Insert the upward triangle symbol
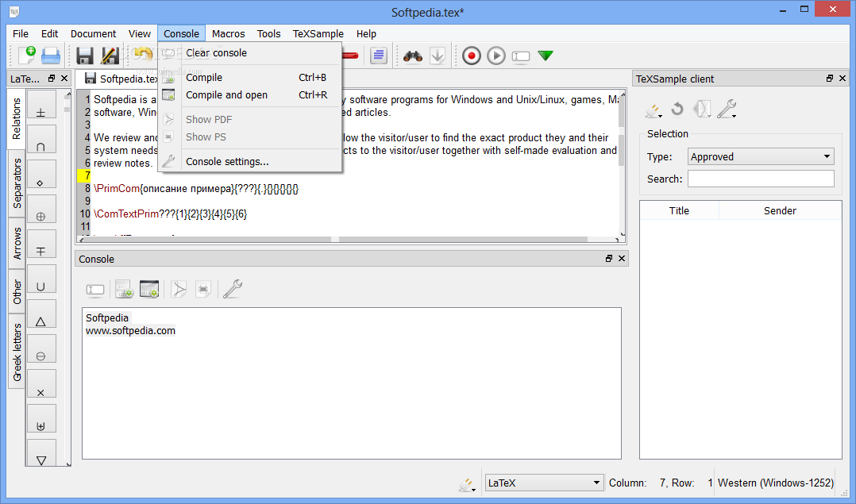The height and width of the screenshot is (504, 856). tap(41, 314)
